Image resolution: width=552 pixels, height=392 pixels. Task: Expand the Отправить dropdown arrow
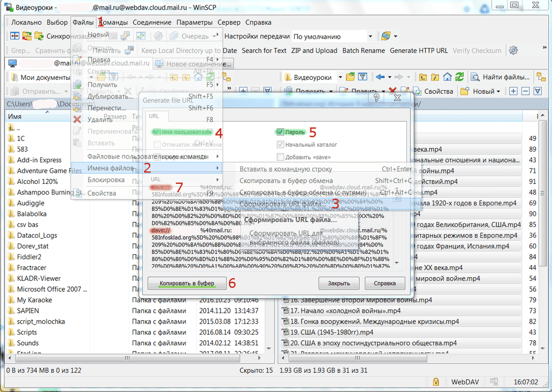tap(66, 92)
